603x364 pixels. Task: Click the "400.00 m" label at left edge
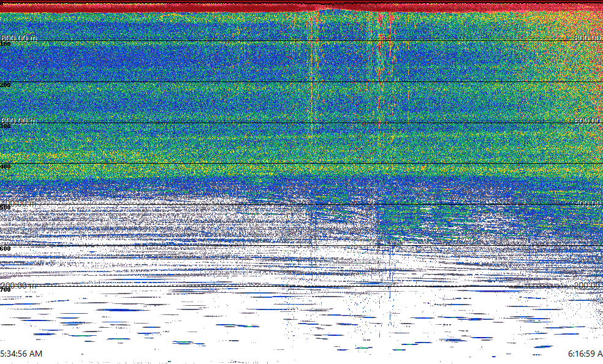pyautogui.click(x=19, y=203)
